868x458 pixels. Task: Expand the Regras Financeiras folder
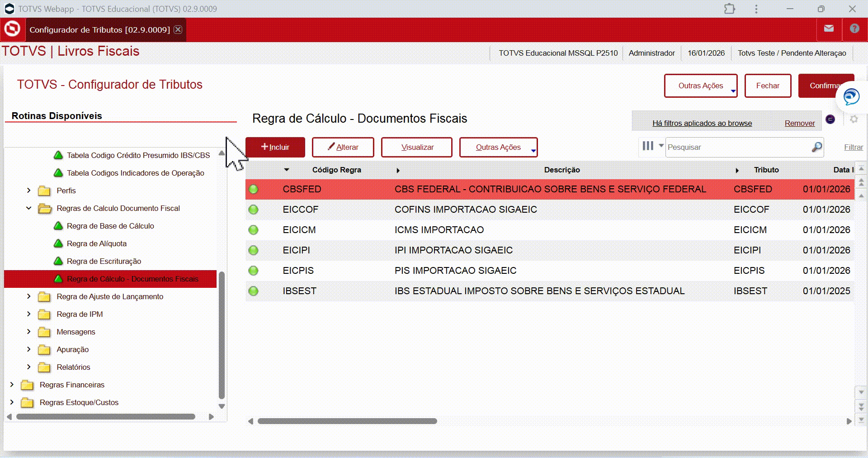pyautogui.click(x=12, y=385)
